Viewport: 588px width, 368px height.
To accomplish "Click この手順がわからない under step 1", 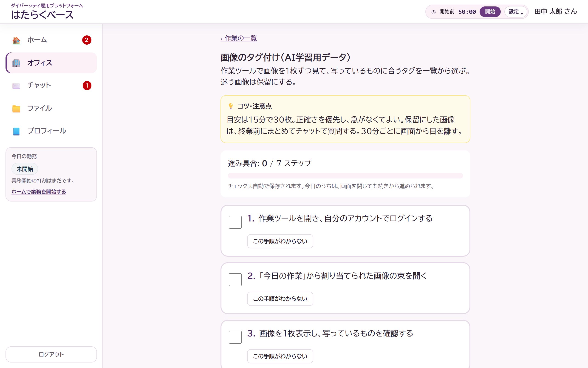I will 280,241.
